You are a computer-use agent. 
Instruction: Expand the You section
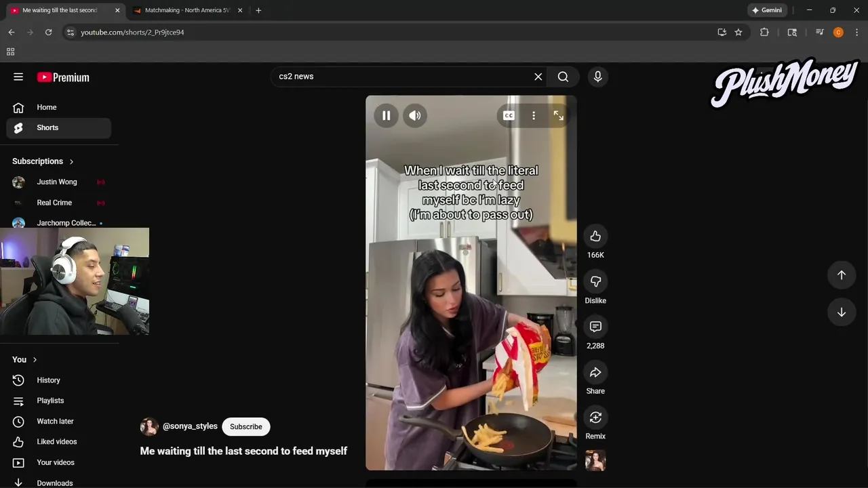24,359
